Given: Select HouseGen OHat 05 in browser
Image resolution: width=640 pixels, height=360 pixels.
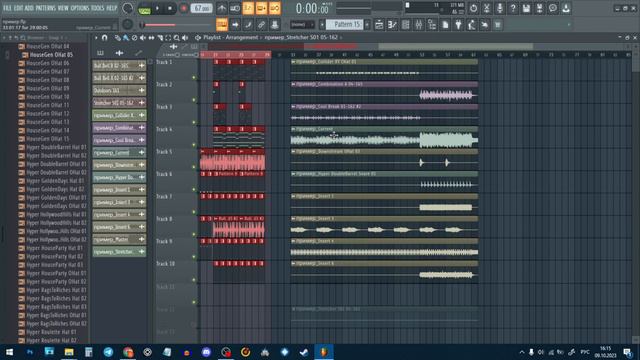Looking at the screenshot, I should pos(51,55).
